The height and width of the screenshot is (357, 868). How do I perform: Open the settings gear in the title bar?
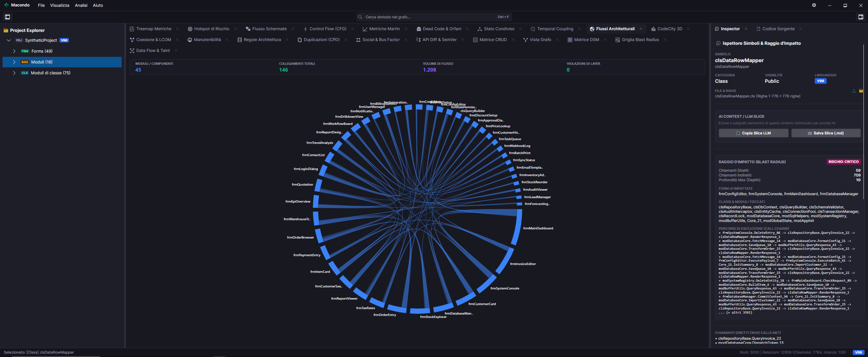coord(814,5)
